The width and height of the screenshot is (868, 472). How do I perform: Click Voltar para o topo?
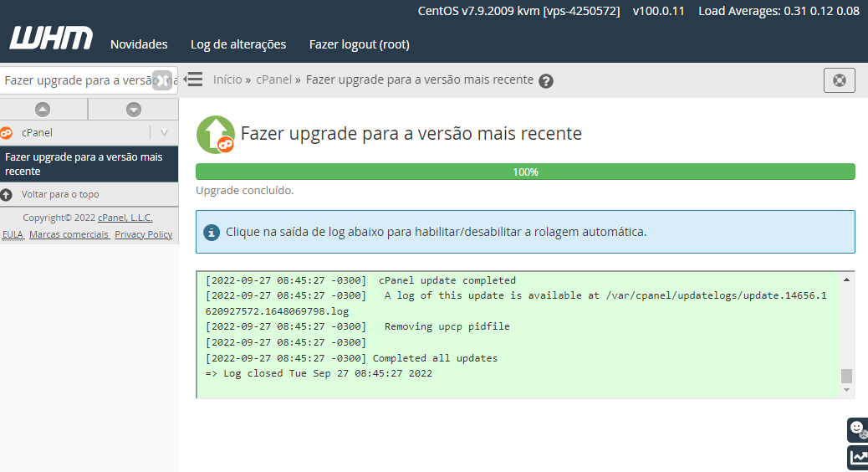coord(60,194)
